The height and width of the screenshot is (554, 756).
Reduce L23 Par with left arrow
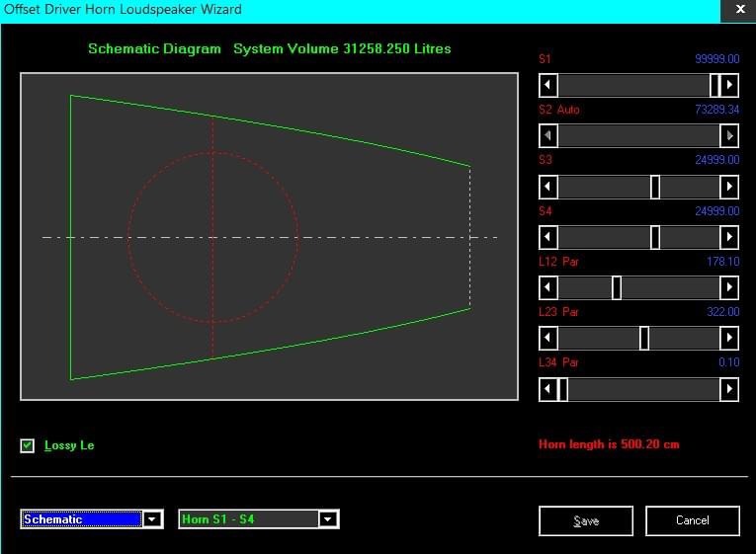pos(548,338)
